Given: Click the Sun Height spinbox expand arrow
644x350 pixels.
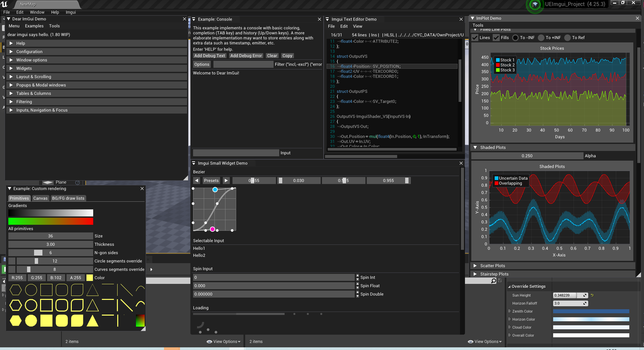Looking at the screenshot, I should click(585, 295).
